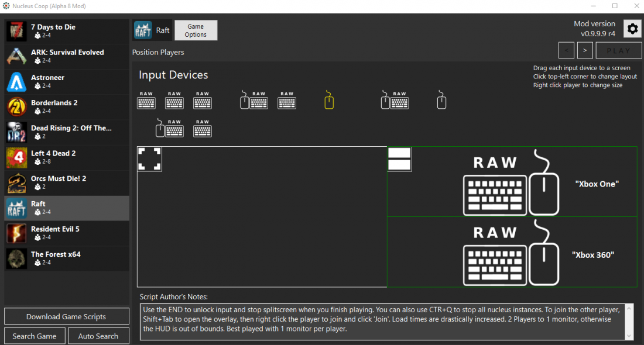Go to the previous step arrow
The height and width of the screenshot is (345, 644).
[566, 51]
